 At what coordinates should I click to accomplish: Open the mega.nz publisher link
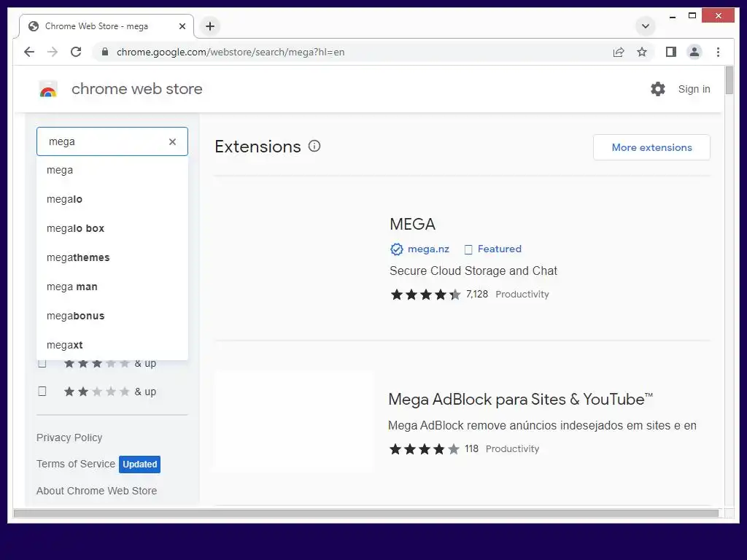pos(428,249)
